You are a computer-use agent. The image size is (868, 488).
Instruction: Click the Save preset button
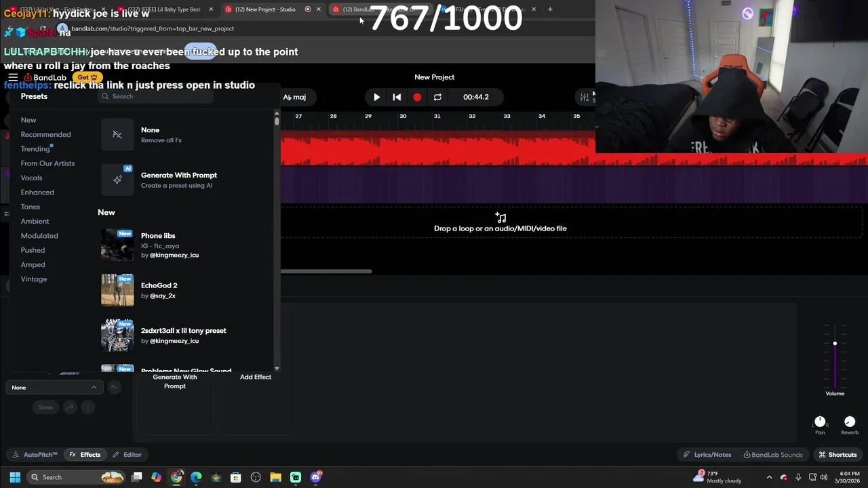pyautogui.click(x=45, y=407)
